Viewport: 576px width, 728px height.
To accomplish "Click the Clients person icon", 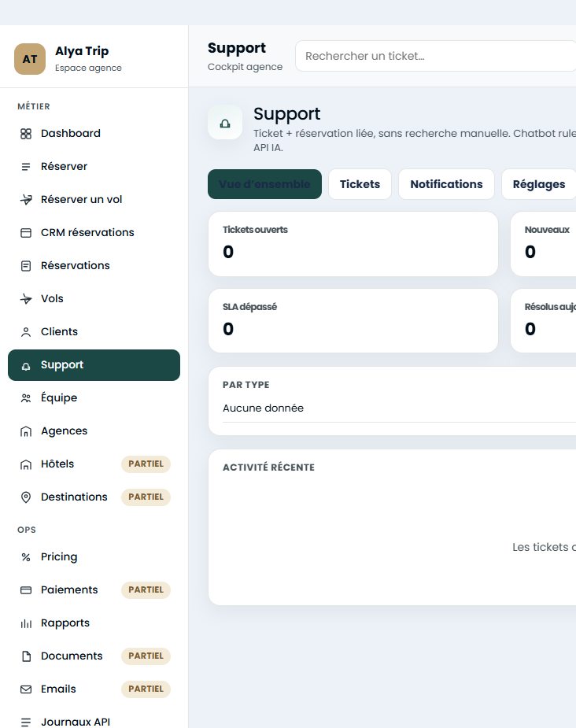I will coord(26,332).
